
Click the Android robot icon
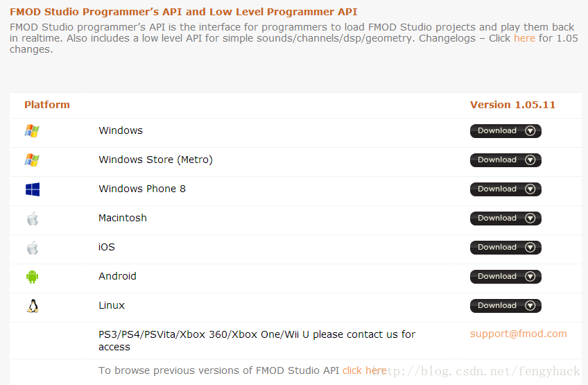[x=33, y=277]
